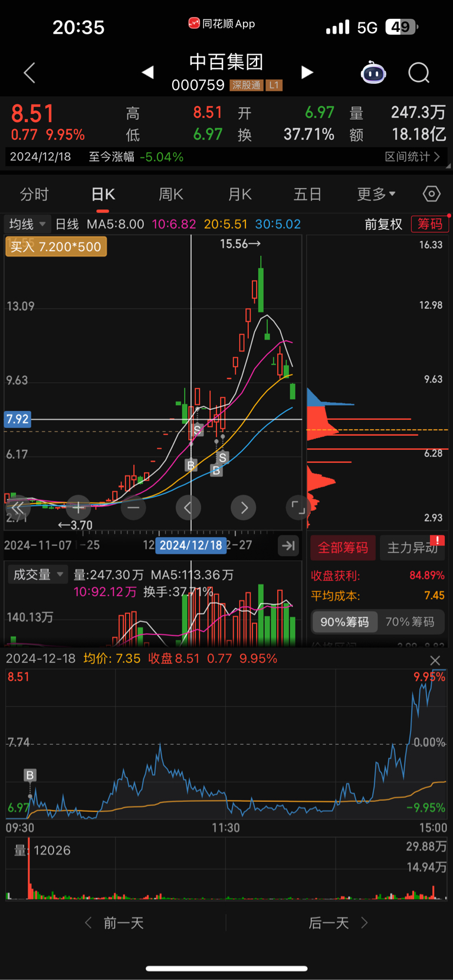Expand the 更多 dropdown

[376, 194]
